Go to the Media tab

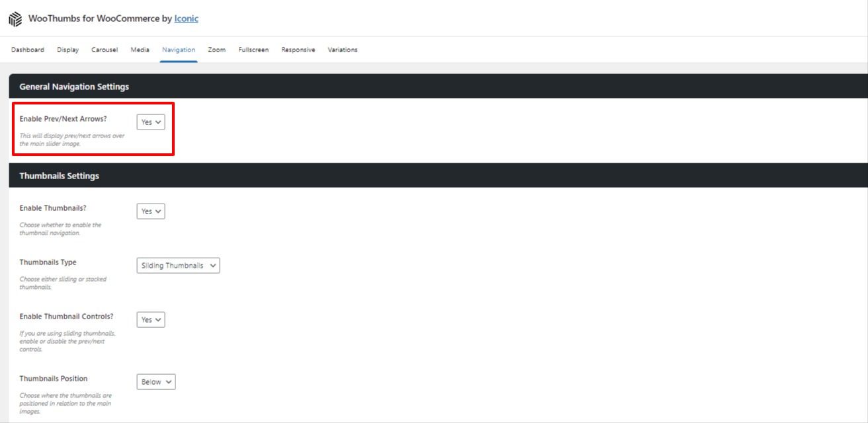click(x=140, y=50)
